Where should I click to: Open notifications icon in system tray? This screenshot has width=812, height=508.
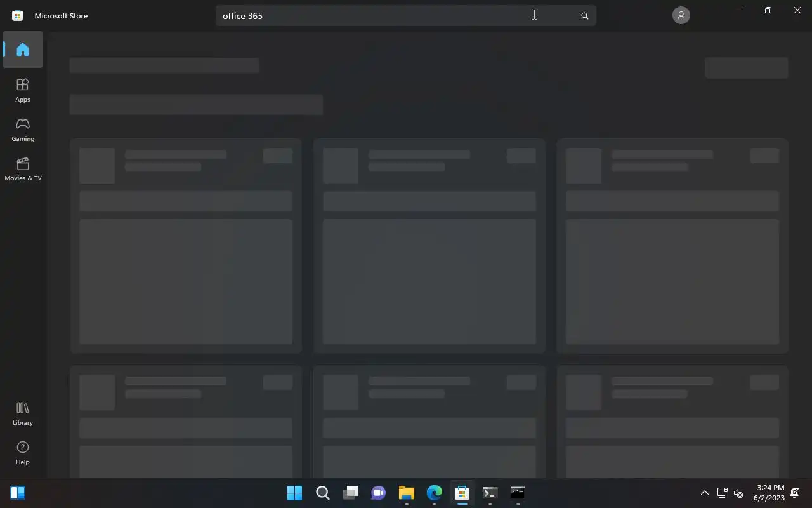click(795, 493)
